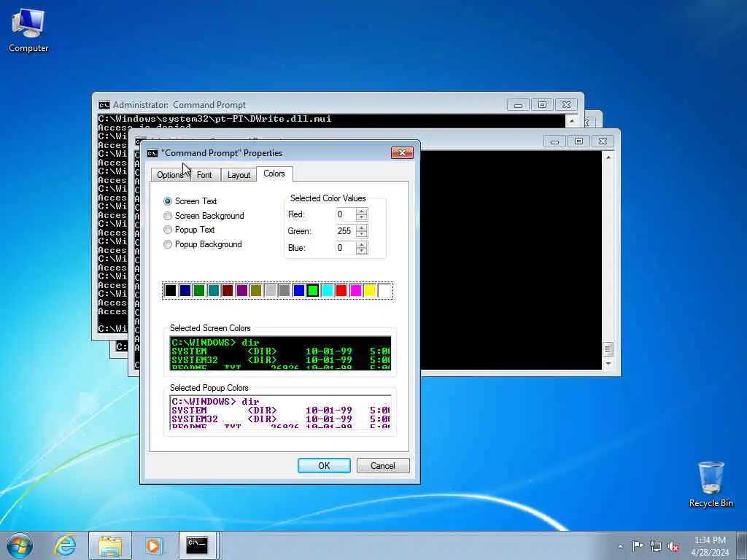Screen dimensions: 747x560
Task: Pick the purple color swatch
Action: click(242, 290)
